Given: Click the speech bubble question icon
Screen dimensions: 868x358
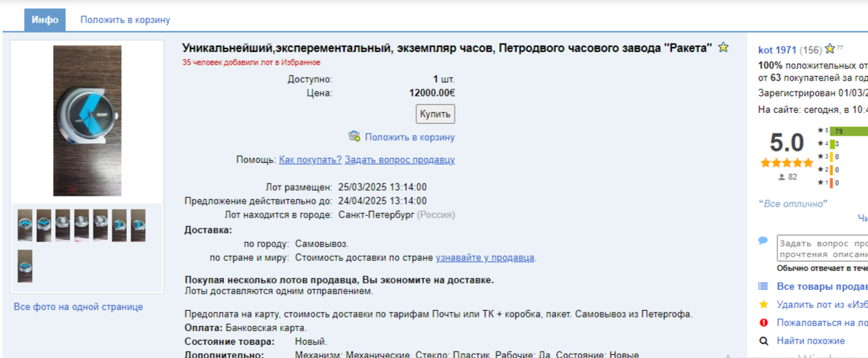Looking at the screenshot, I should pos(763,241).
